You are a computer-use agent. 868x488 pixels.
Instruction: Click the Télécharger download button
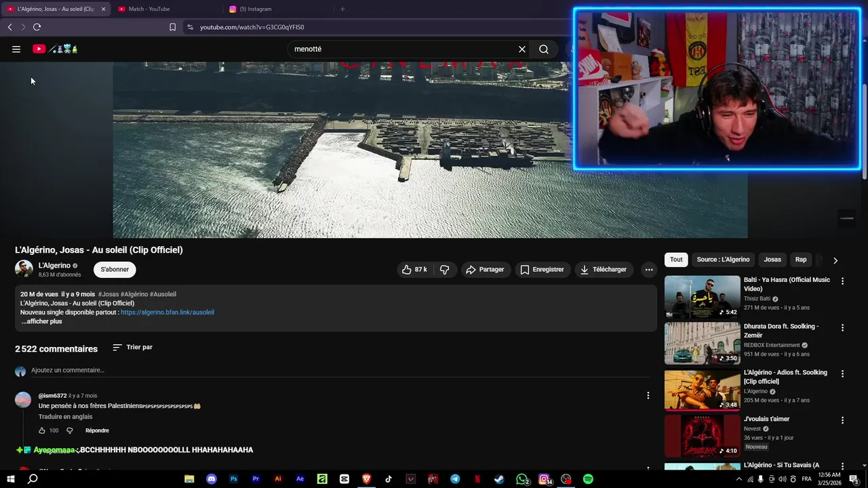(604, 269)
